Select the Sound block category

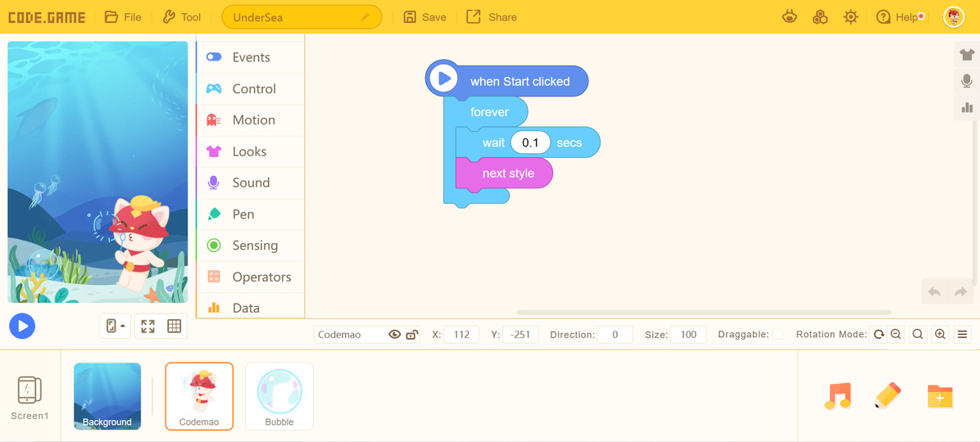250,183
